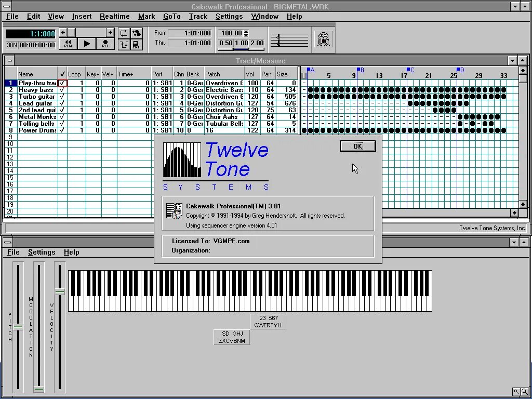
Task: Toggle the check mark for Heavy bass track
Action: [62, 90]
